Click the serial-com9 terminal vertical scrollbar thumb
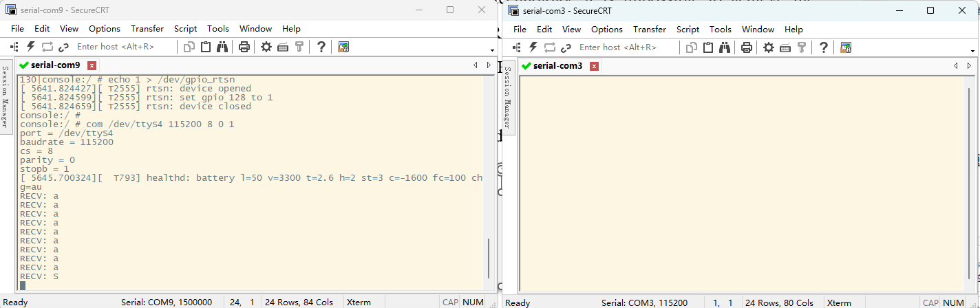The image size is (980, 308). click(x=489, y=258)
